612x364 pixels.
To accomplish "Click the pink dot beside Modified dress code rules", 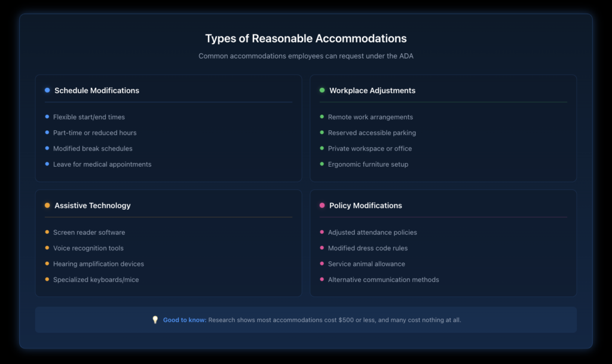I will click(x=322, y=247).
